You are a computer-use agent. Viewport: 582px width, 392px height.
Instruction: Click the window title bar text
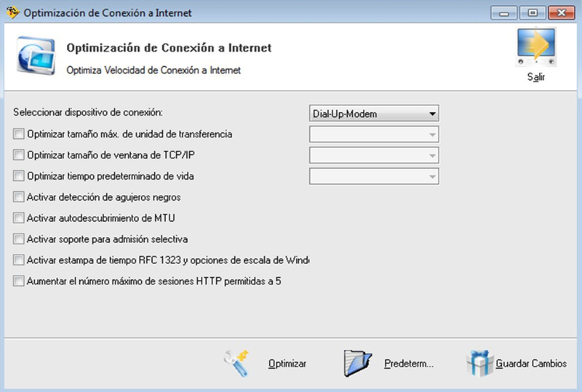(x=108, y=13)
